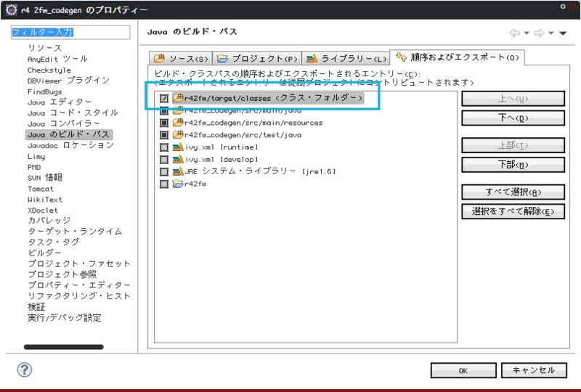Screen dimensions: 581x392
Task: Enable export for ivy.xml [runtime]
Action: [x=164, y=147]
